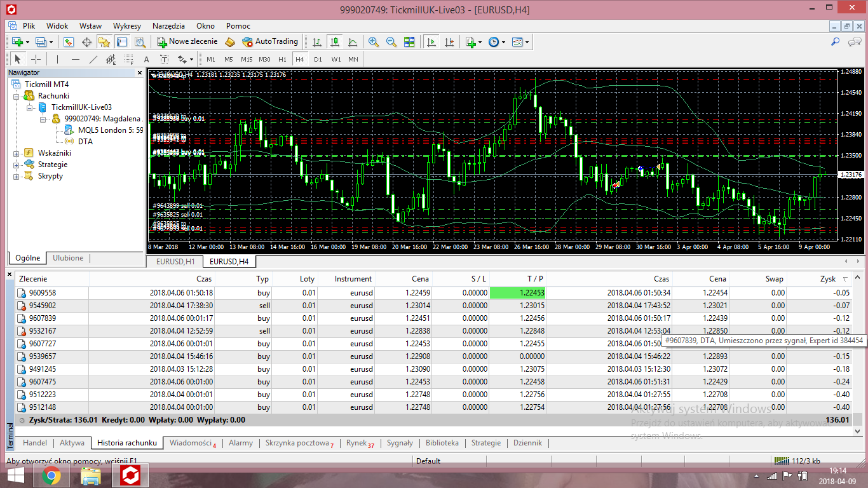Select the text label T tool

coord(164,59)
